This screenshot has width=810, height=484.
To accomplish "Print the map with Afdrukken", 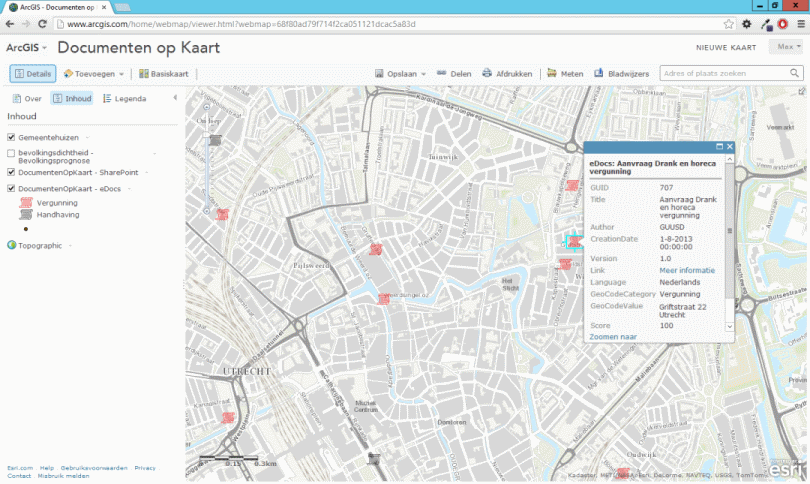I will click(x=507, y=74).
